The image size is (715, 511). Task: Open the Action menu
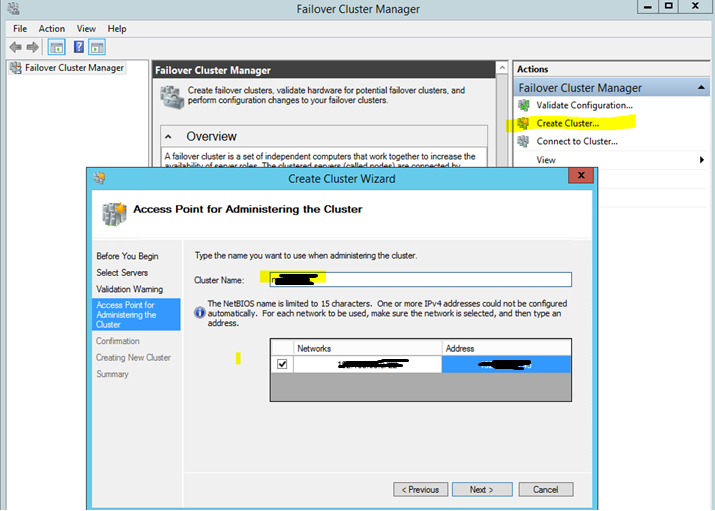tap(52, 29)
